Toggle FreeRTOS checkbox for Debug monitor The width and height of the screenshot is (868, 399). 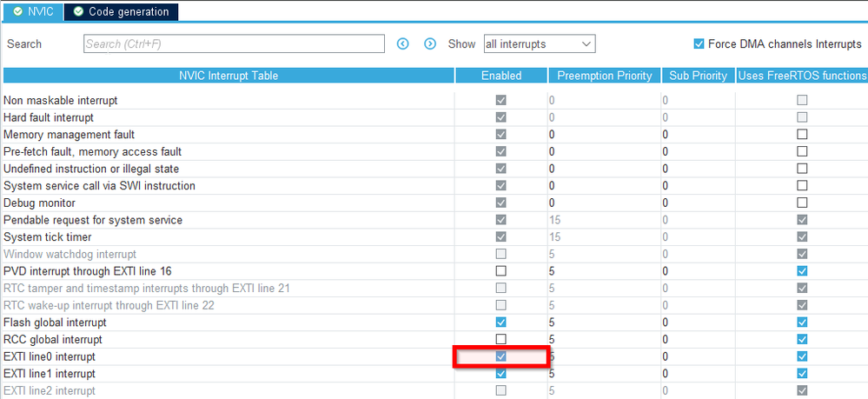click(x=802, y=203)
